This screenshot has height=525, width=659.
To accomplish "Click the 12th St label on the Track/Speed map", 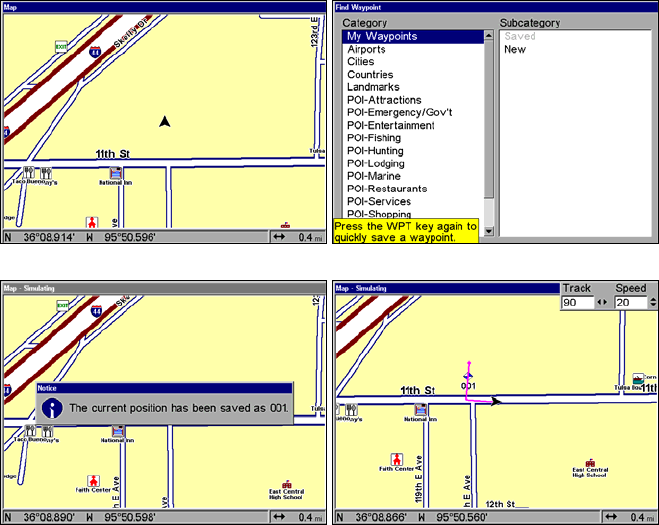I will point(500,504).
